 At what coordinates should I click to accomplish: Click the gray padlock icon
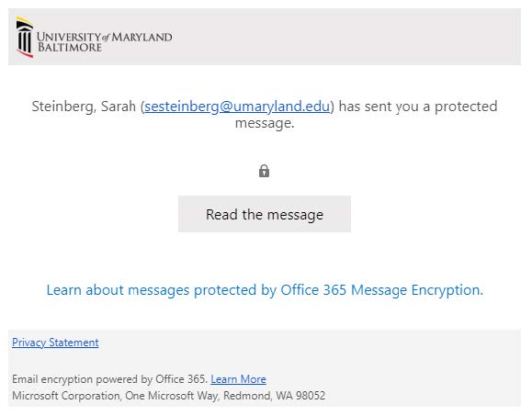tap(264, 171)
